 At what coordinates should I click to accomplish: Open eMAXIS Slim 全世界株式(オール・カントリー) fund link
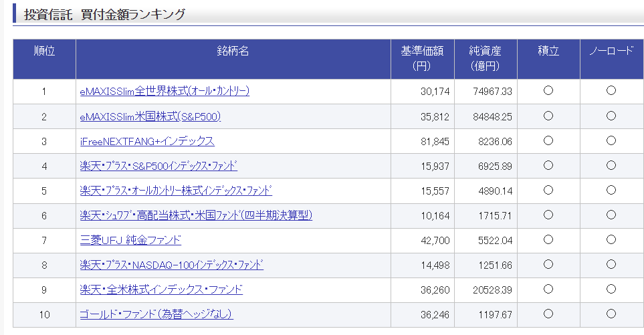pos(165,91)
